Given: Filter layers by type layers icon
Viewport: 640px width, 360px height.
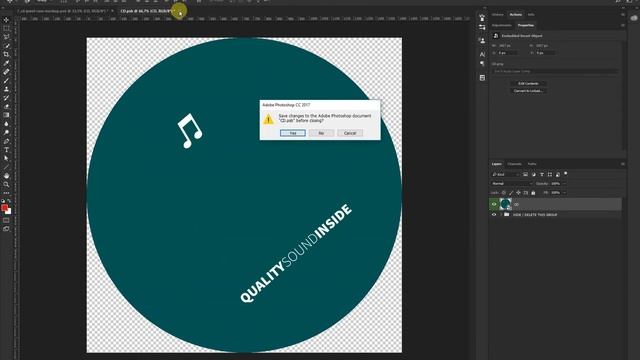Looking at the screenshot, I should pyautogui.click(x=542, y=175).
